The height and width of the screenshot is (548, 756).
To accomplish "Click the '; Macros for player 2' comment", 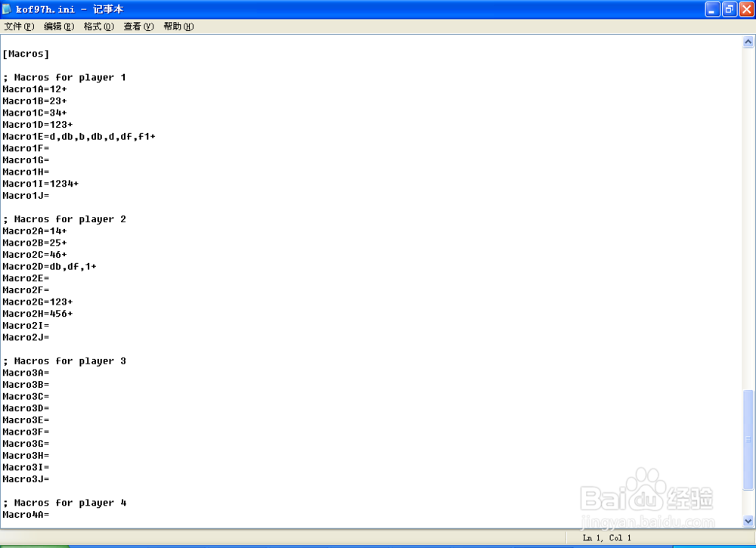I will (x=64, y=219).
